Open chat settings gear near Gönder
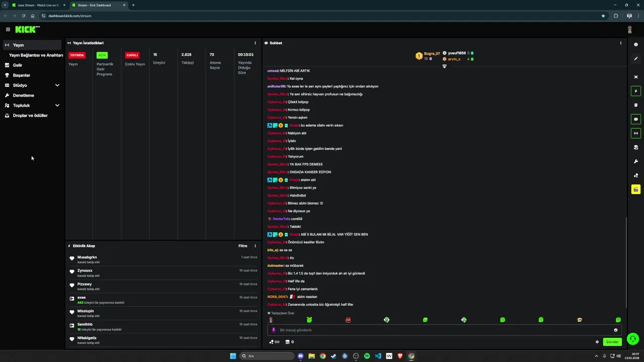The image size is (644, 362). point(597,342)
